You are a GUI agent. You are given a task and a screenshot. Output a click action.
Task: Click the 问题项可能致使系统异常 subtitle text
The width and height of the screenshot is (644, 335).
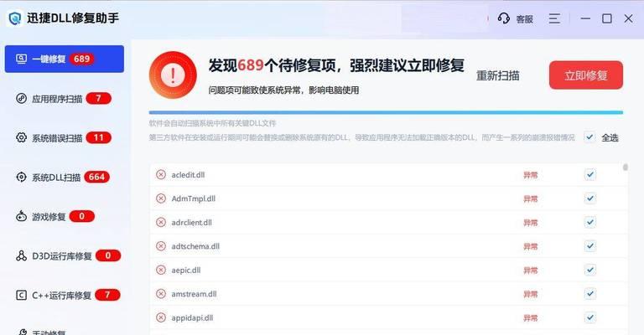pyautogui.click(x=283, y=90)
